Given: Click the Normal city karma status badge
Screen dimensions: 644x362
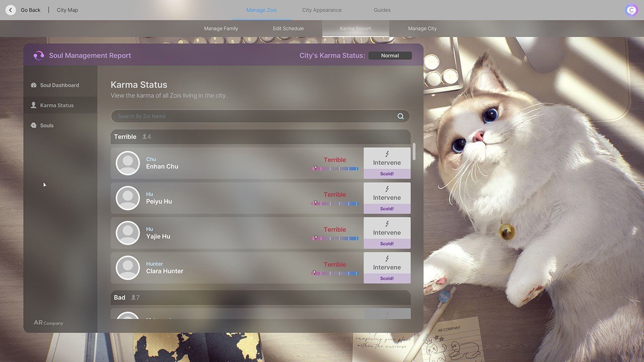Looking at the screenshot, I should click(390, 56).
